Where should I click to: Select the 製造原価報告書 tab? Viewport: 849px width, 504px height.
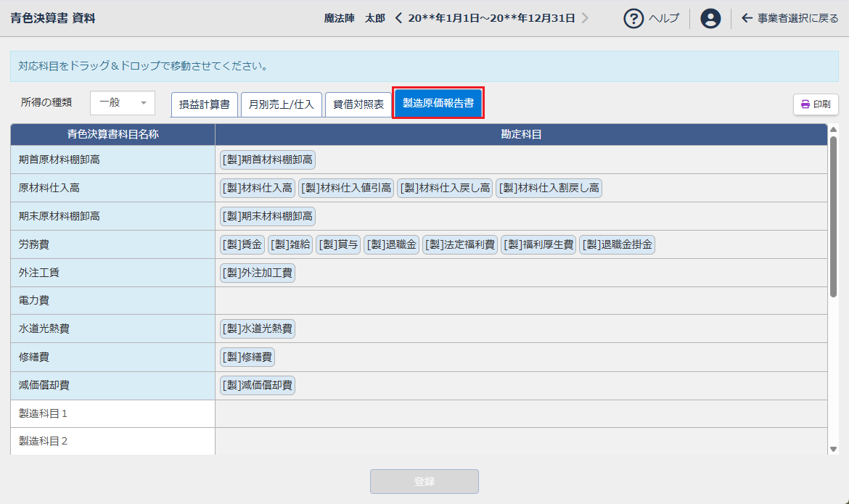[438, 104]
